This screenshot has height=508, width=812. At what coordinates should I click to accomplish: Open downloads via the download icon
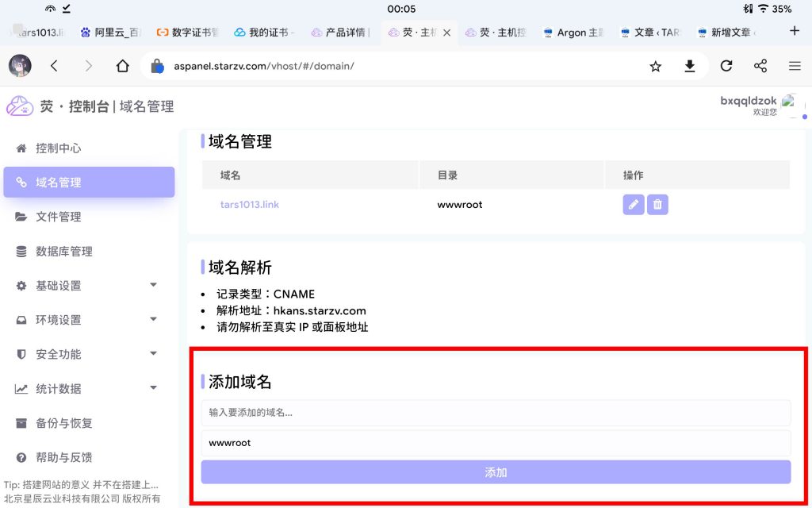tap(690, 67)
